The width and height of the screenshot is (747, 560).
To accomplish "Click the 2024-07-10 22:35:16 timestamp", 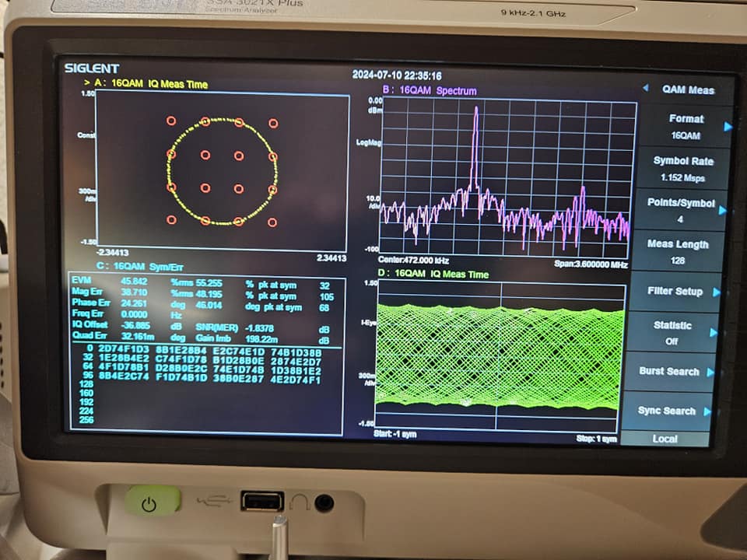I will tap(397, 75).
